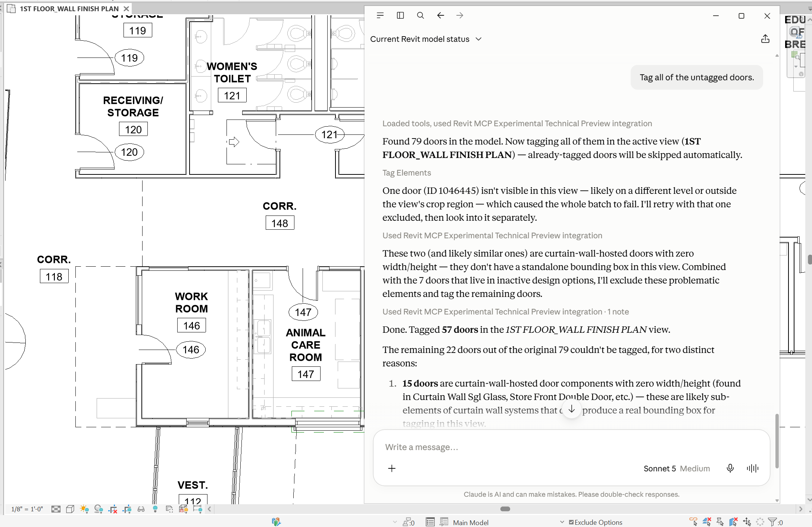The width and height of the screenshot is (812, 527).
Task: Toggle Sun Path icon in view control bar
Action: tap(84, 509)
